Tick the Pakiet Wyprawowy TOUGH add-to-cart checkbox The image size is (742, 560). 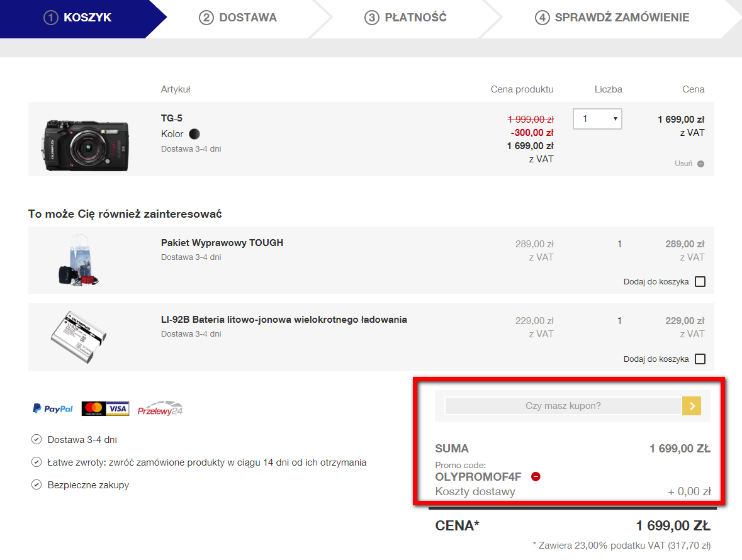(x=700, y=282)
